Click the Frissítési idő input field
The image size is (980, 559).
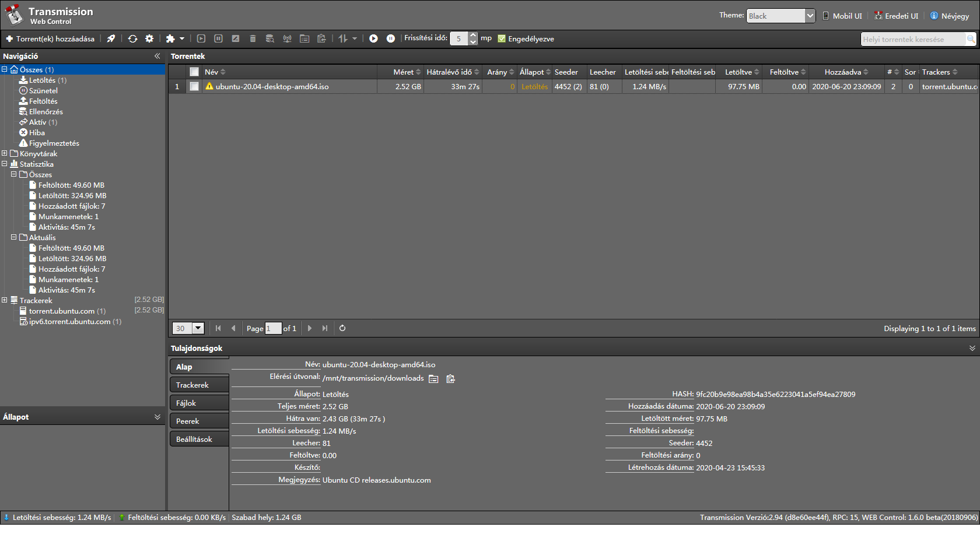tap(459, 39)
